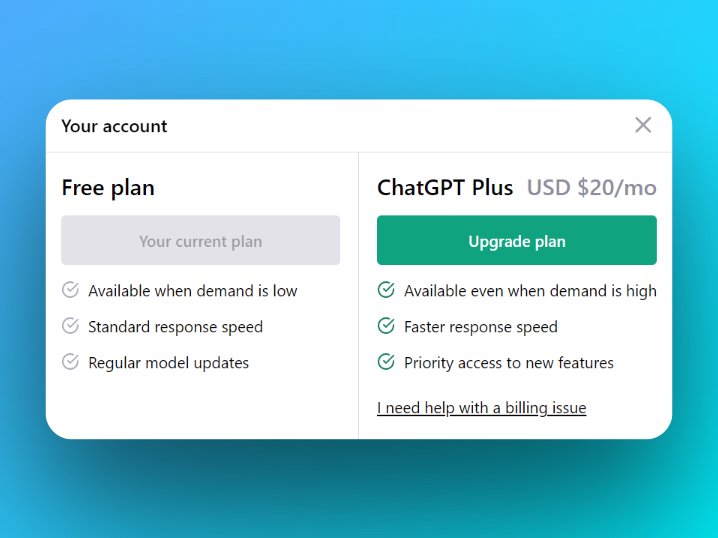Screen dimensions: 718x538
Task: Click the Your current plan button
Action: (201, 240)
